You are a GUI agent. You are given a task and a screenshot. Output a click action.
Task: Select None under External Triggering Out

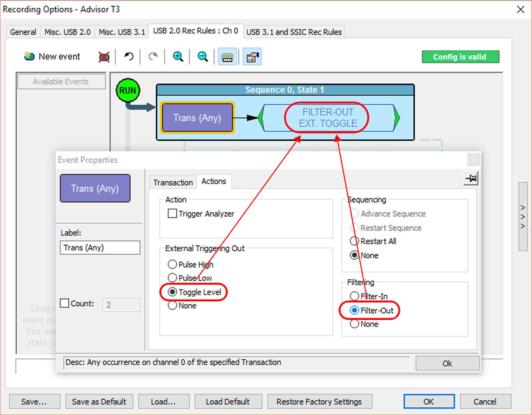click(172, 305)
